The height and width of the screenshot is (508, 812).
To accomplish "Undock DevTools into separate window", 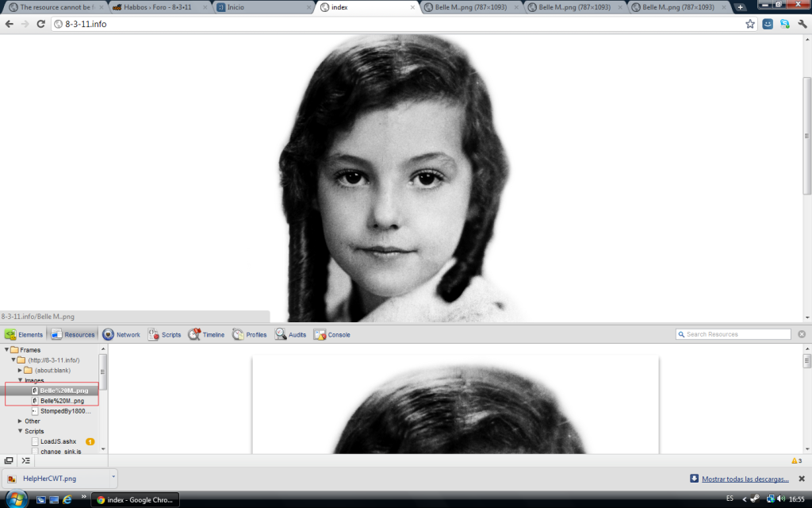I will tap(9, 460).
